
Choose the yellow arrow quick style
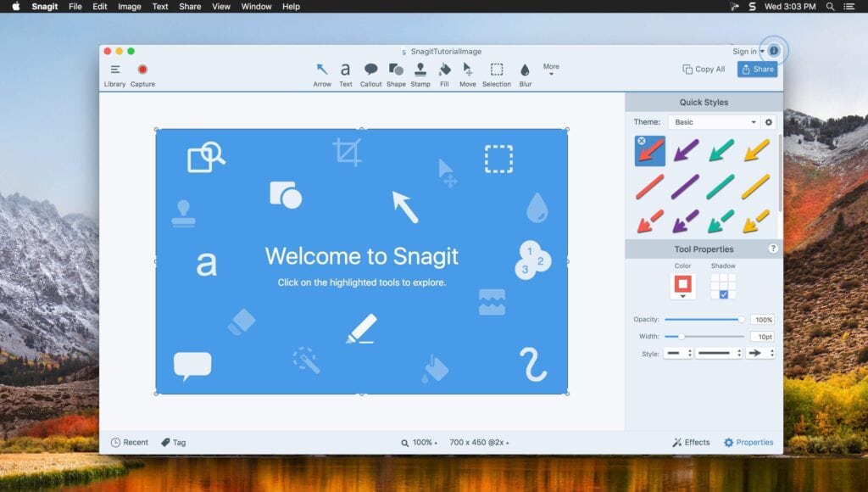(757, 151)
